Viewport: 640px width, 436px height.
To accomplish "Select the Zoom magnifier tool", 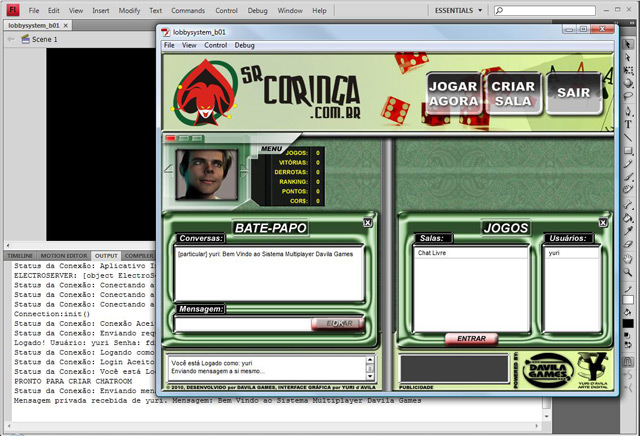I will click(628, 272).
